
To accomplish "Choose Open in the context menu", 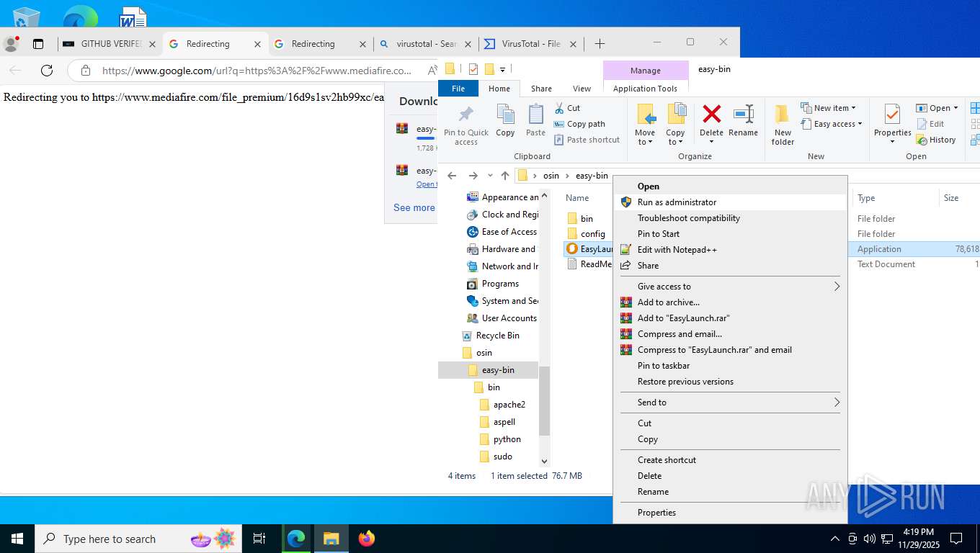I will point(730,186).
